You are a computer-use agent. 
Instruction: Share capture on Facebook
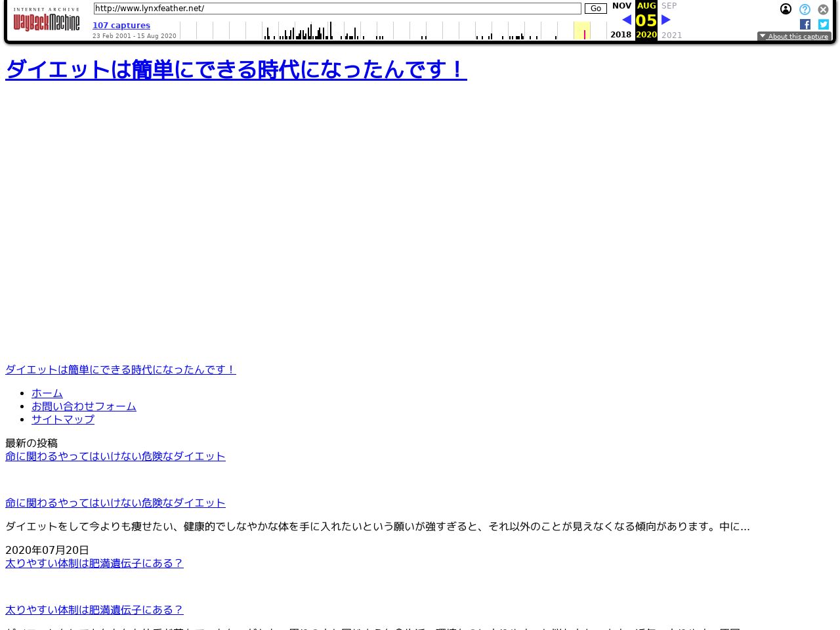coord(805,24)
